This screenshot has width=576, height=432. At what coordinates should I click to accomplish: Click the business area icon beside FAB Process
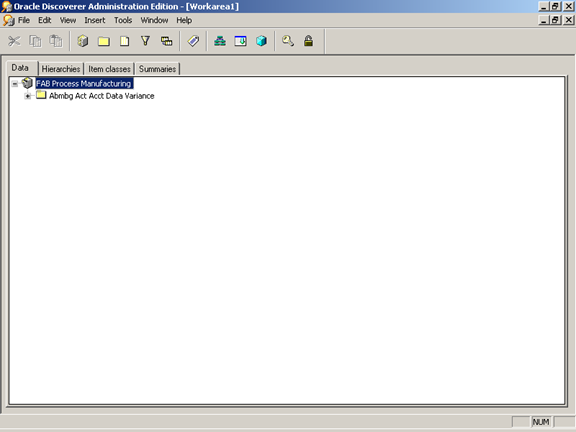27,83
